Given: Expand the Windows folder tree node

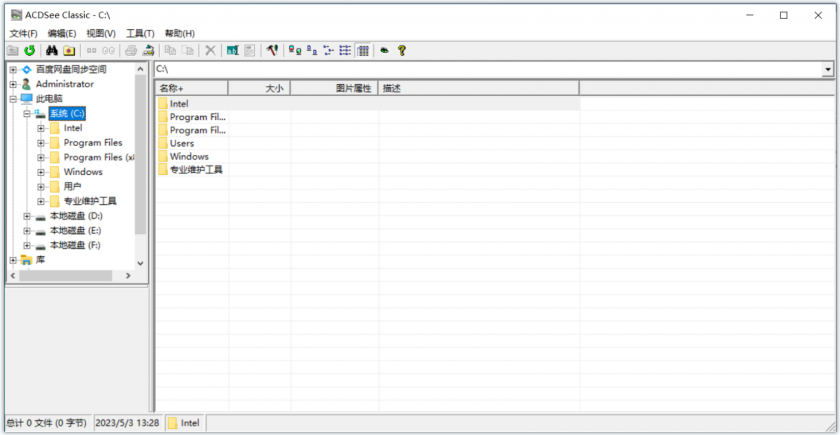Looking at the screenshot, I should click(x=41, y=172).
